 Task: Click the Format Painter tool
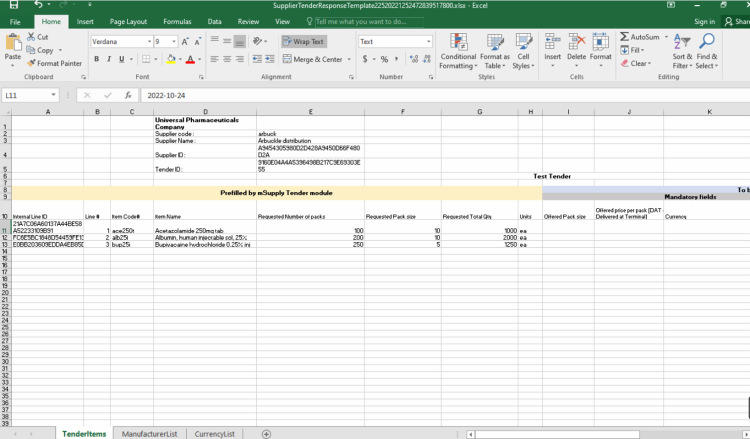tap(54, 63)
